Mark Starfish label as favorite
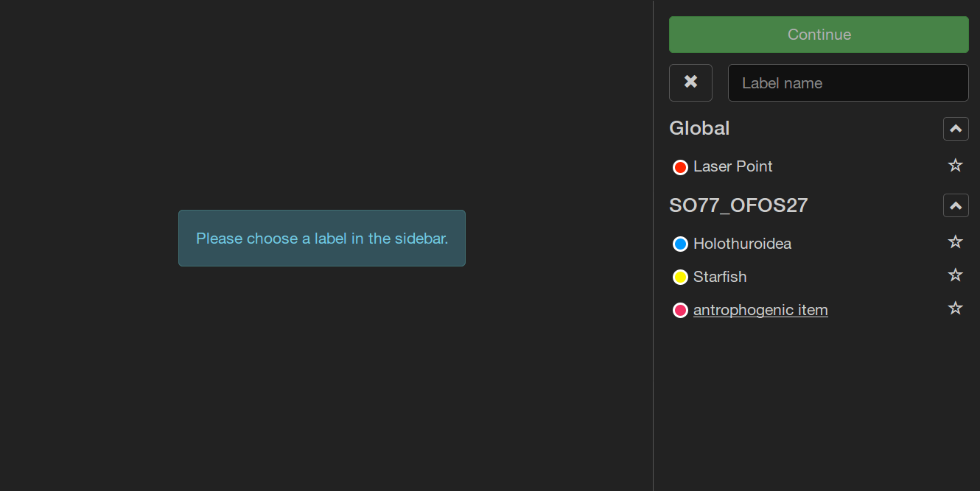 click(x=955, y=275)
